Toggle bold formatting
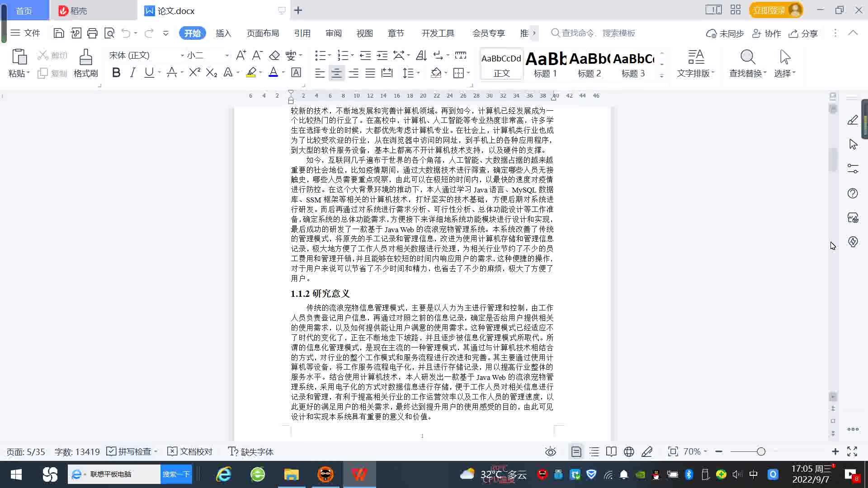Screen dimensions: 868x488 coord(116,72)
